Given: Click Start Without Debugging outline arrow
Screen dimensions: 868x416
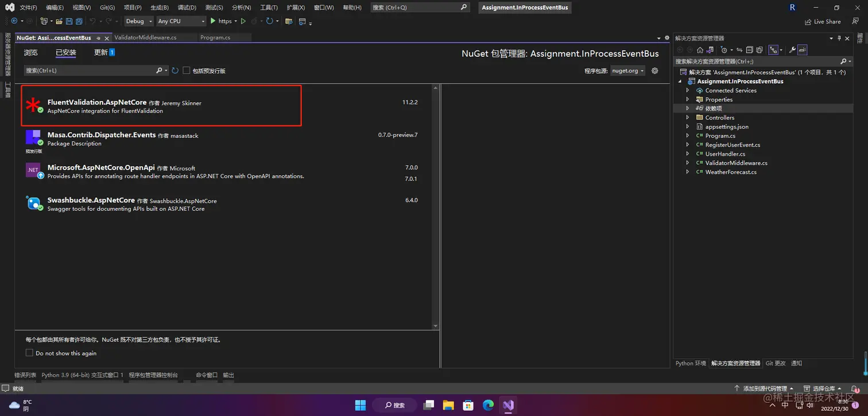Looking at the screenshot, I should pyautogui.click(x=243, y=21).
